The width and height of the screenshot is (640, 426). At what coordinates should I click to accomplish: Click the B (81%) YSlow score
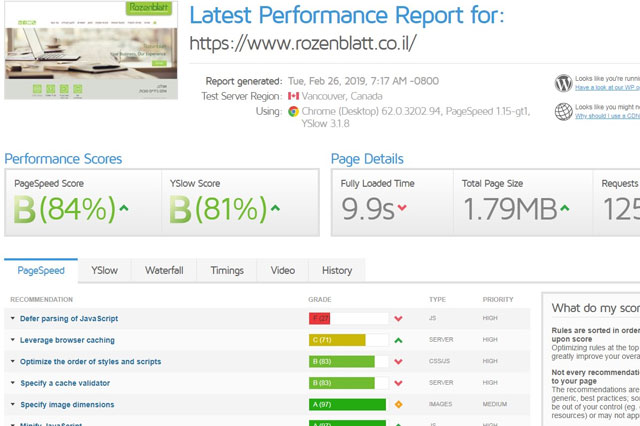click(x=218, y=209)
